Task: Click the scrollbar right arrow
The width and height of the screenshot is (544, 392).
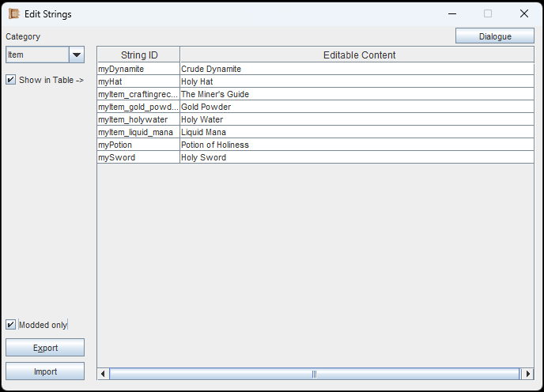Action: point(527,374)
